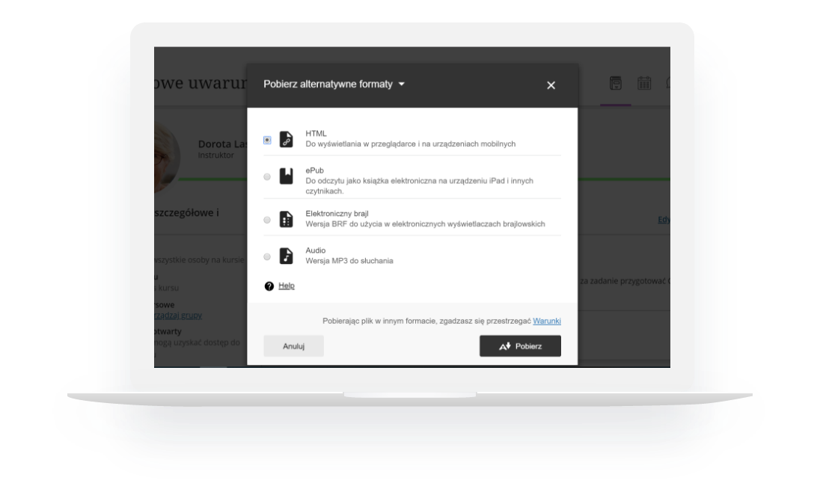Open the calendar icon in page header
The width and height of the screenshot is (820, 504).
(643, 84)
